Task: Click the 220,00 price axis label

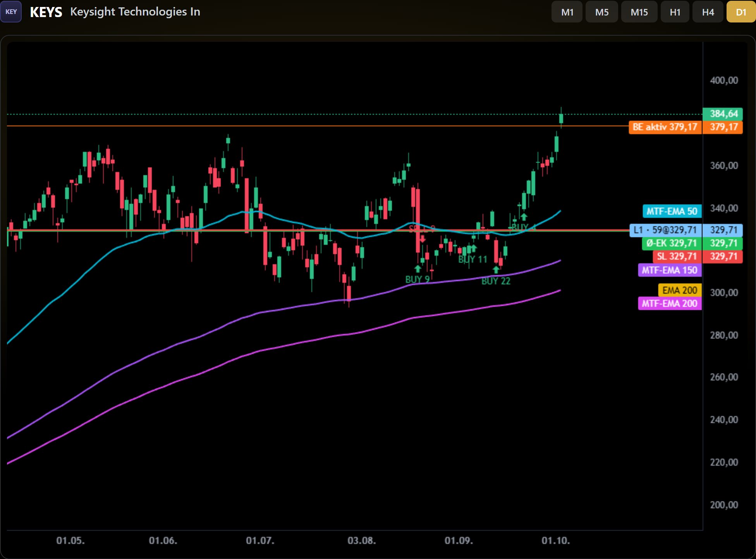Action: point(724,463)
